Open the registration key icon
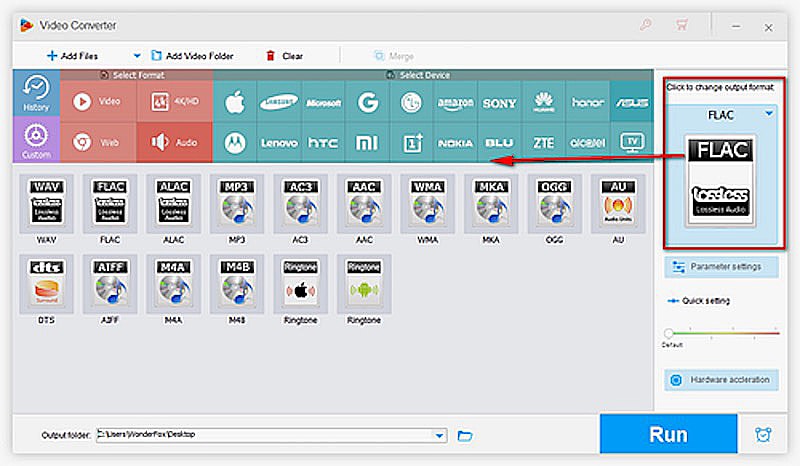800x466 pixels. point(646,24)
